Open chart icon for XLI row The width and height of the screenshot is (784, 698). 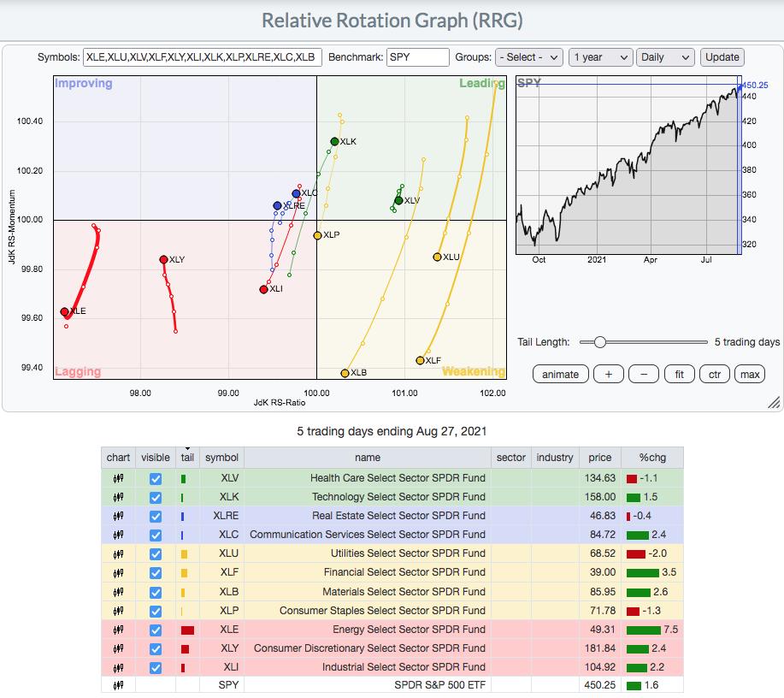pos(118,667)
